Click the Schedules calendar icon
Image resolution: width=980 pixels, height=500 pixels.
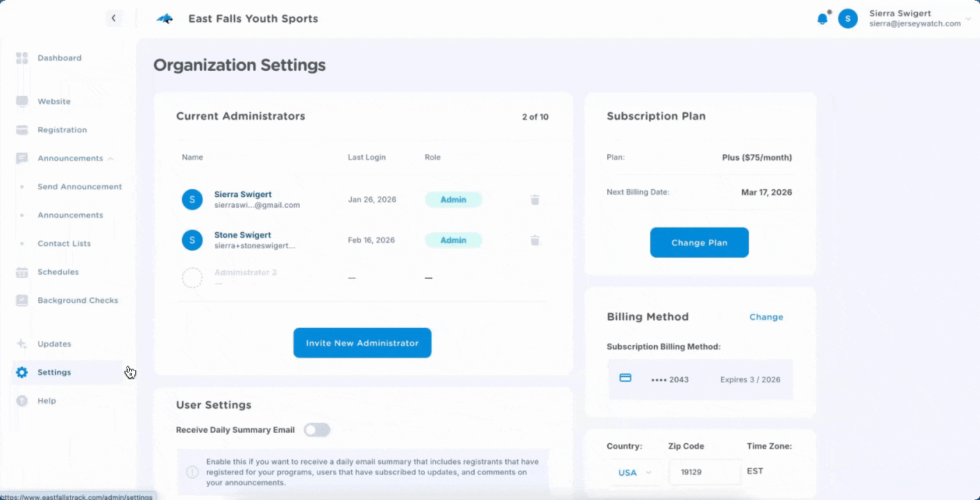(22, 272)
